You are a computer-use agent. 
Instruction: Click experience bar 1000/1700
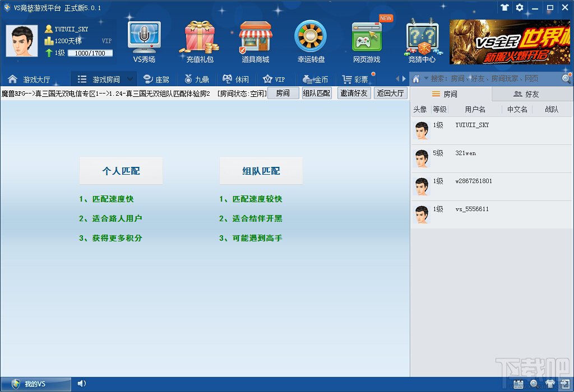(90, 53)
